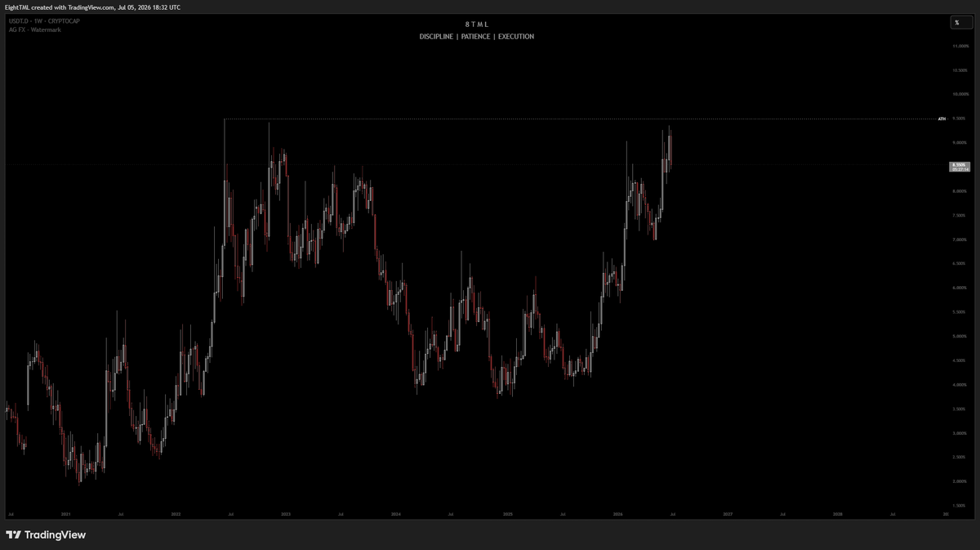980x550 pixels.
Task: Click the 2021 time axis label
Action: tap(65, 515)
